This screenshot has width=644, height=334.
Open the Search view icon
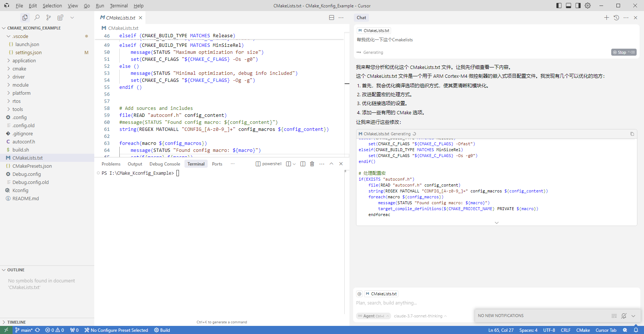point(37,17)
